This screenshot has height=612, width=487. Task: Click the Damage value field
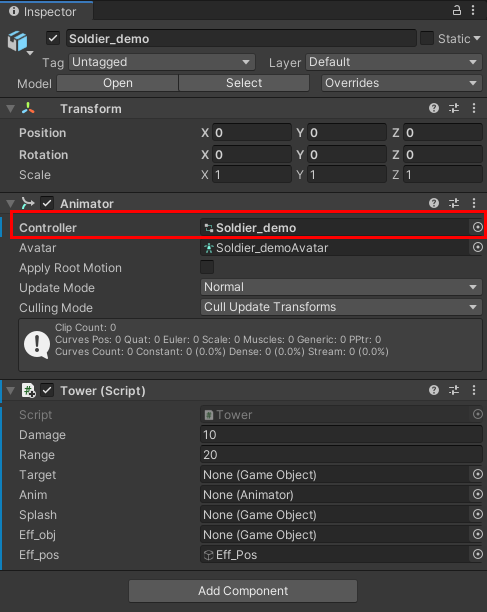[341, 434]
